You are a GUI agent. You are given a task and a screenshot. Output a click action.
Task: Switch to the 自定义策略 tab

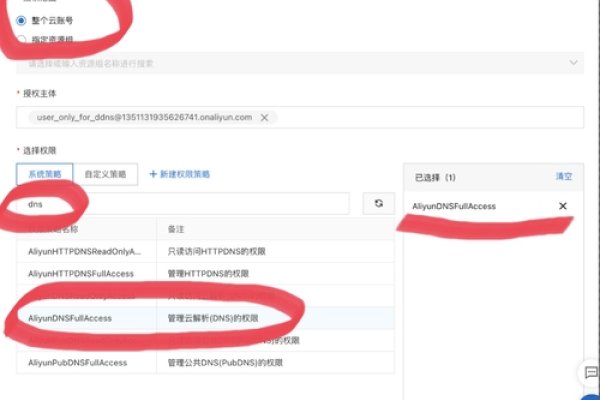point(106,174)
